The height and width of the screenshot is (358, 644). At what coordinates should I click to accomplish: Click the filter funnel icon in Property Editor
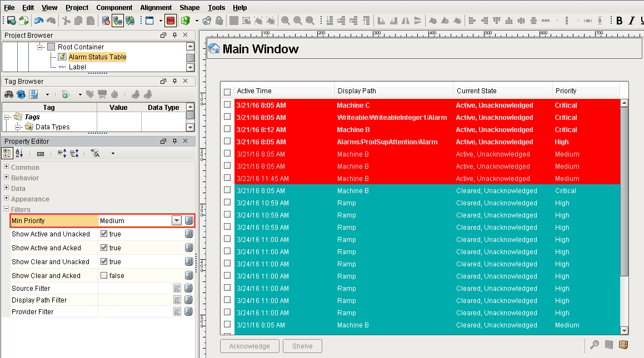click(x=95, y=153)
